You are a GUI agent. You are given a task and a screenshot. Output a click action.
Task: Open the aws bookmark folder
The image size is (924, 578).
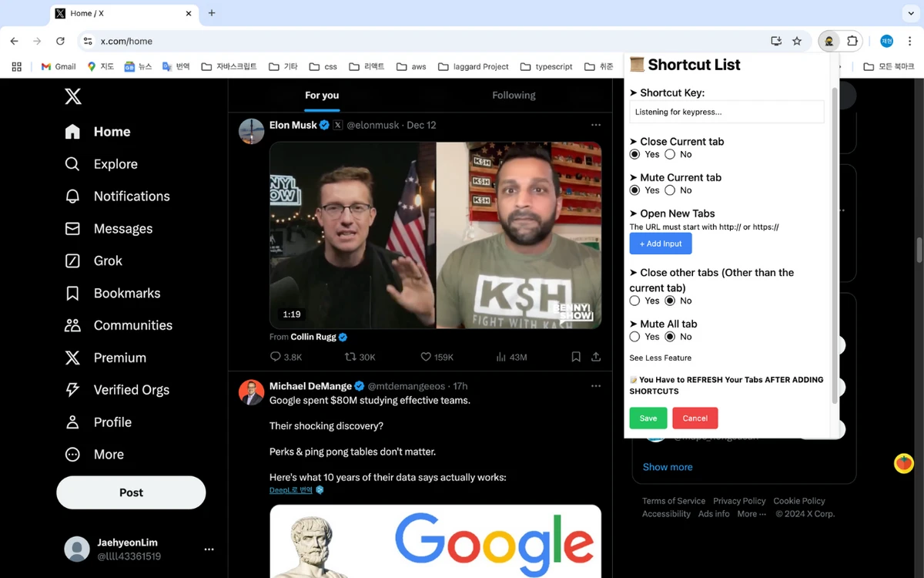[411, 67]
